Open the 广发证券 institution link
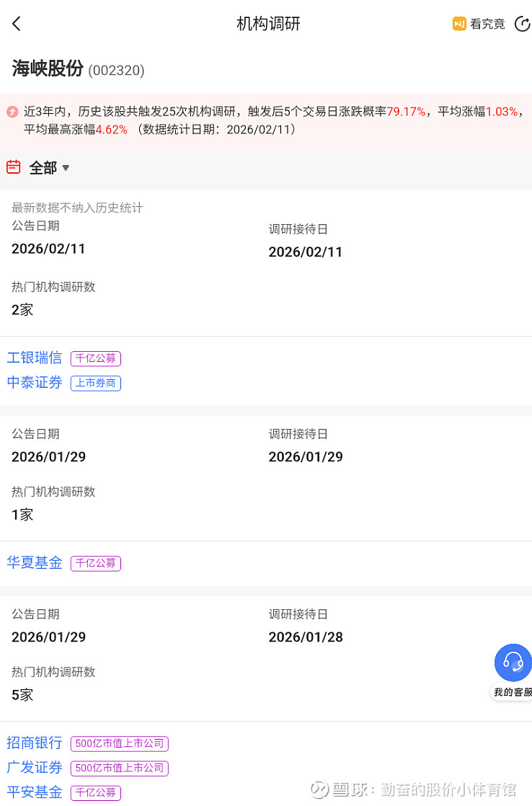The width and height of the screenshot is (532, 806). pyautogui.click(x=35, y=768)
